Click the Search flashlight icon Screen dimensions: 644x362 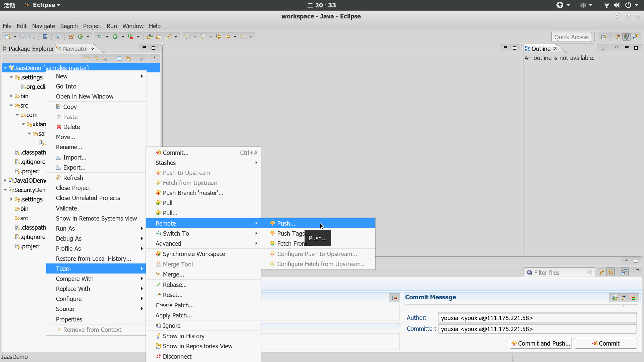pyautogui.click(x=168, y=37)
